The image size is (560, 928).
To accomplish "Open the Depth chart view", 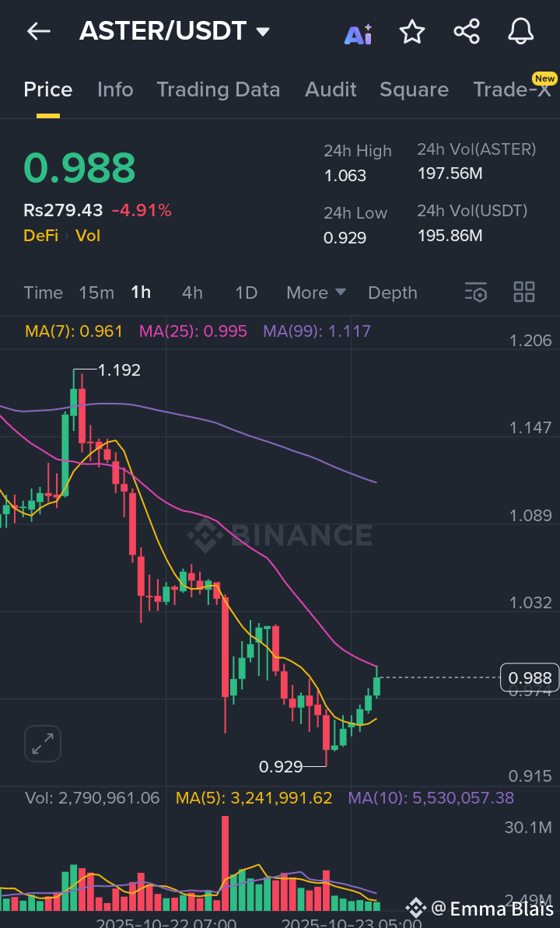I will pos(393,292).
